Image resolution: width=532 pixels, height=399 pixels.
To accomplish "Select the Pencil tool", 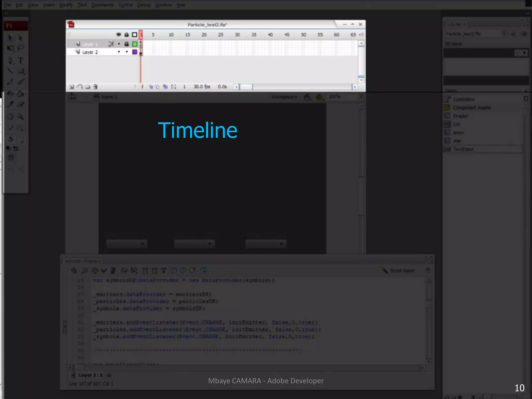I will point(10,82).
